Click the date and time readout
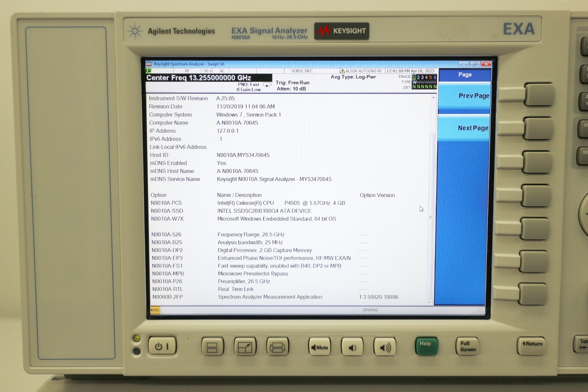Image resolution: width=588 pixels, height=392 pixels. pos(410,71)
